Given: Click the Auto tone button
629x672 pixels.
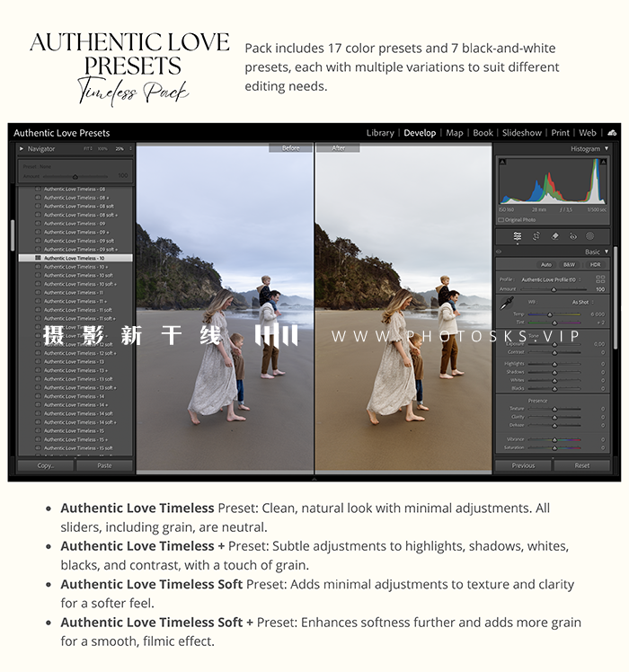Looking at the screenshot, I should point(545,265).
